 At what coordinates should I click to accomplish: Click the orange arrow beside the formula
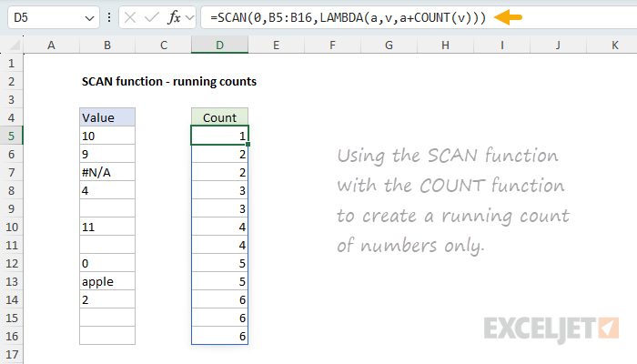(508, 17)
